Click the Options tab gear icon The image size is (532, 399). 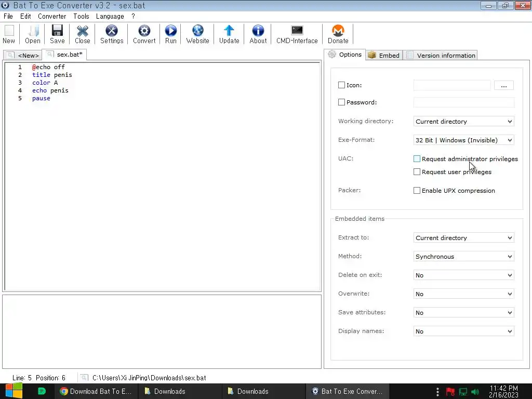332,54
